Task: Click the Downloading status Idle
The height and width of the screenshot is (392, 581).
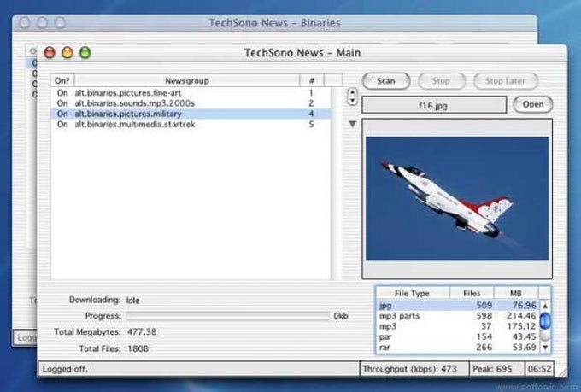Action: tap(133, 300)
